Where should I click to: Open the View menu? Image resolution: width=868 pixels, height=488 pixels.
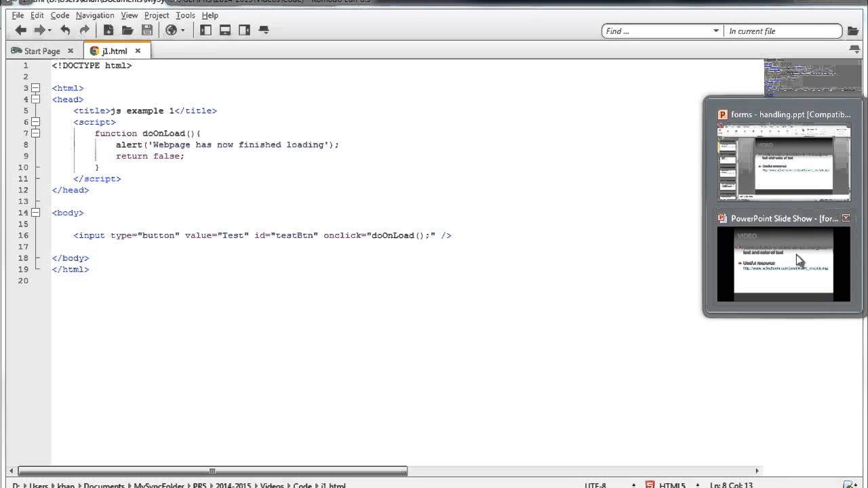[129, 15]
